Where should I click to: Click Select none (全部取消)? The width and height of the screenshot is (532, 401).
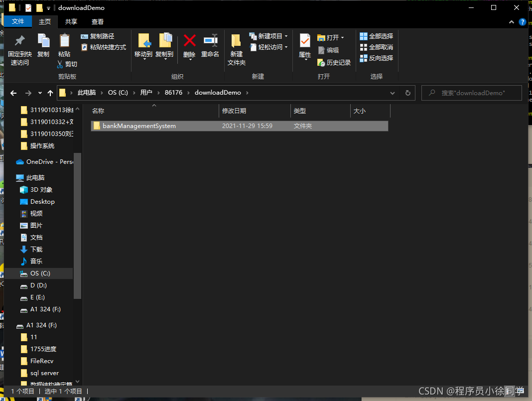pyautogui.click(x=376, y=47)
